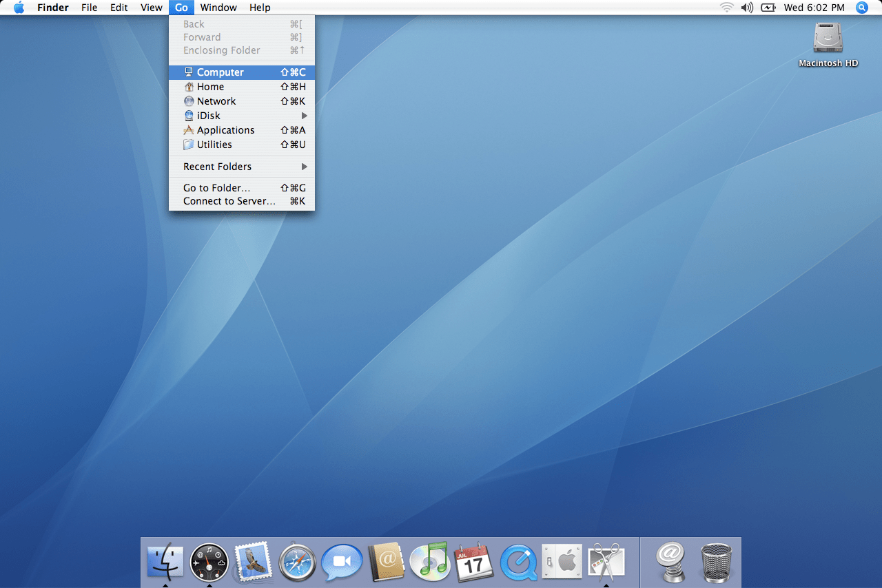882x588 pixels.
Task: Open iCal calendar in the Dock
Action: click(x=474, y=562)
